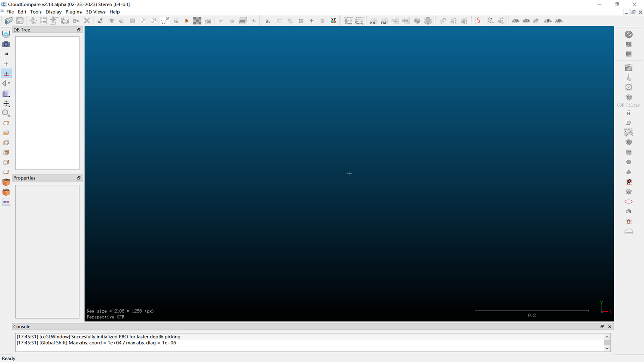Viewport: 644px width, 362px height.
Task: Click the magnifier zoom icon in left sidebar
Action: pyautogui.click(x=6, y=113)
